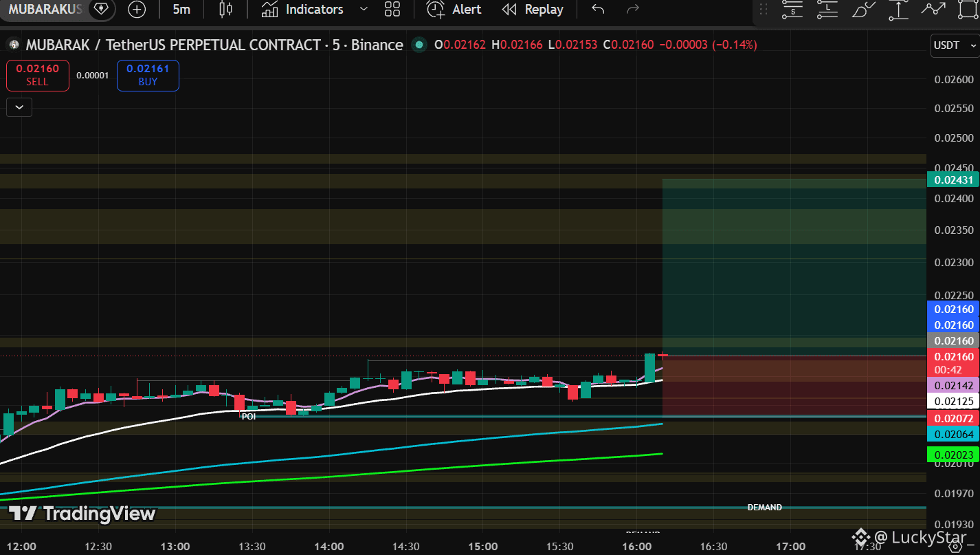Click the 14:00 time axis label
The image size is (980, 555).
coord(329,547)
